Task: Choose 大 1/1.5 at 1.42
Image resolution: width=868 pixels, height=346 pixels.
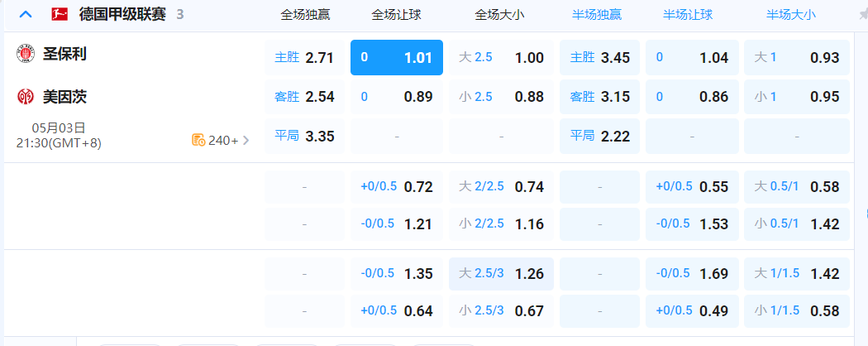Action: click(797, 274)
